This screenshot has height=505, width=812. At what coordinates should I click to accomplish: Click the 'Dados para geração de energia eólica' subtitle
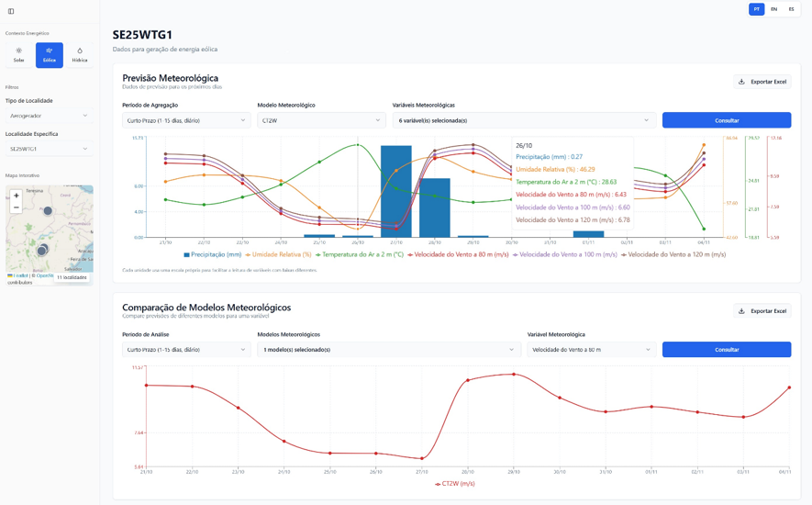[164, 50]
